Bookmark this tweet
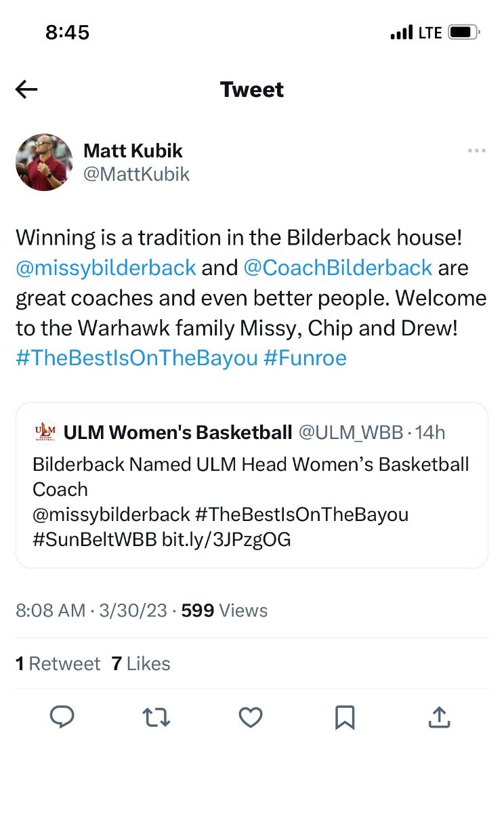This screenshot has width=504, height=813. (x=345, y=717)
